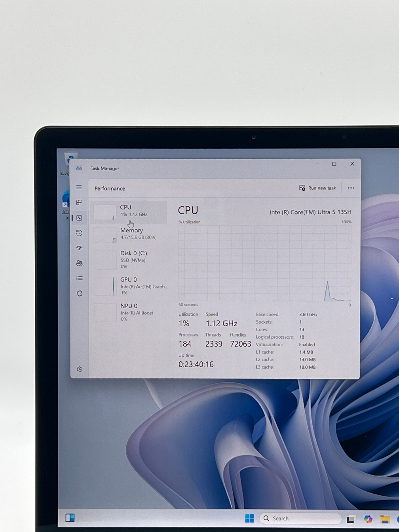Click the Threads count 2339
399x532 pixels.
[x=214, y=344]
